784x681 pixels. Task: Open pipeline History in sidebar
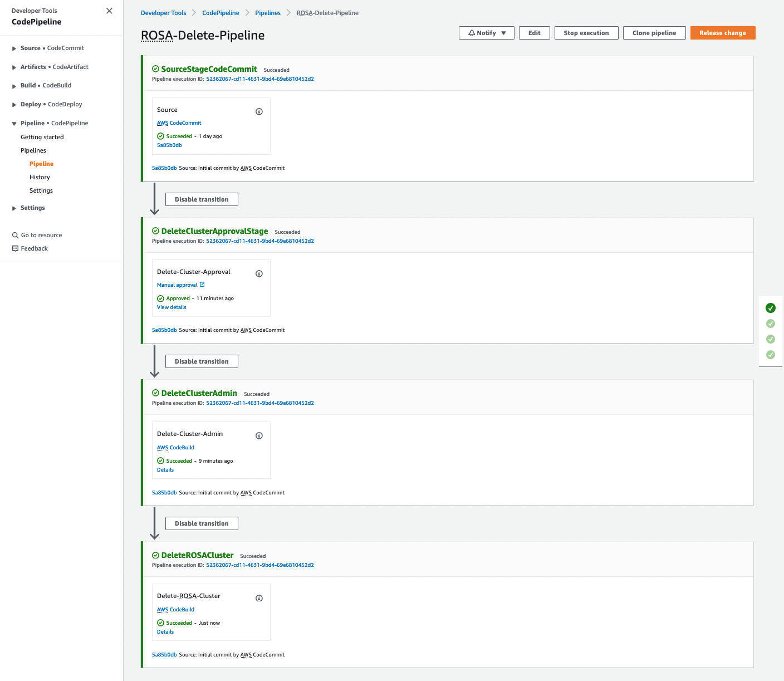pos(40,177)
